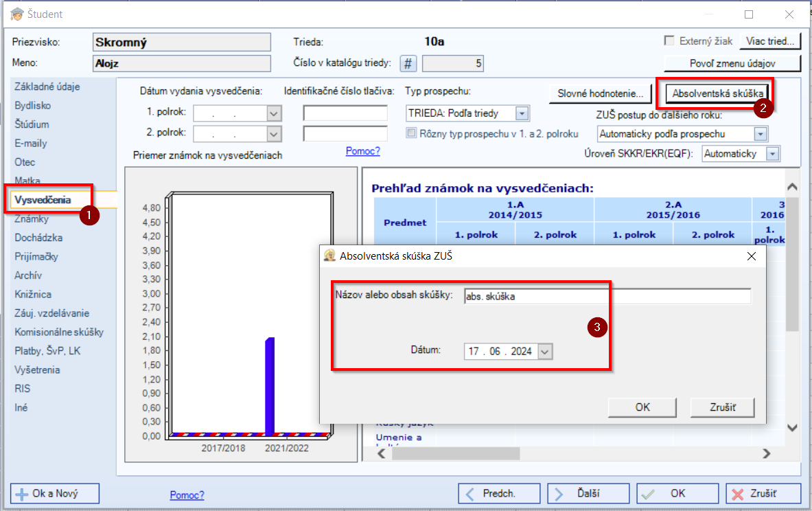The height and width of the screenshot is (511, 812).
Task: Click Povoľ zmenu údajov button
Action: [x=732, y=63]
